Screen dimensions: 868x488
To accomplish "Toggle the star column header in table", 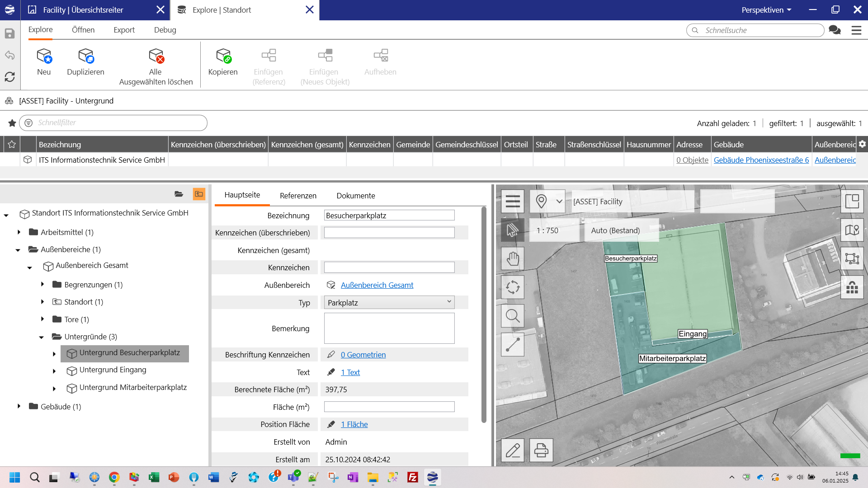I will click(12, 145).
